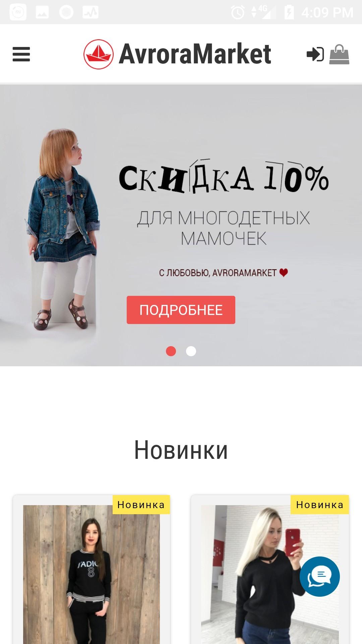Open the shopping bag cart
Screen dimensions: 362x644
(339, 54)
